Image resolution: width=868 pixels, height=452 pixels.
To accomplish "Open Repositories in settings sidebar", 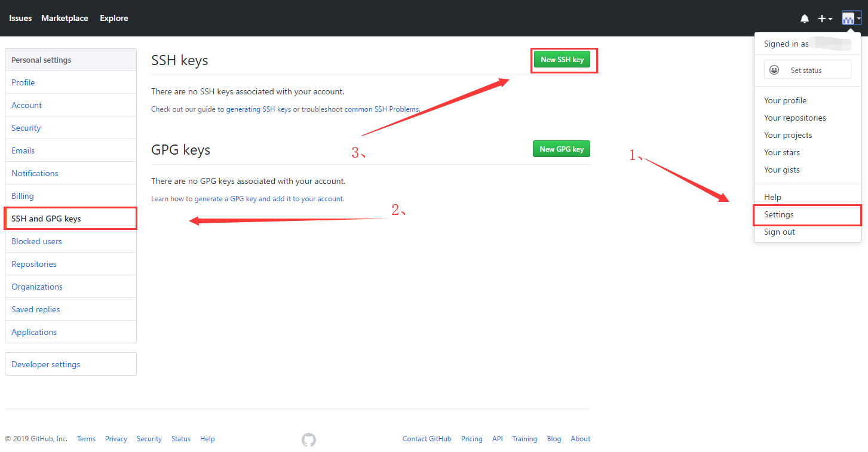I will click(x=70, y=264).
